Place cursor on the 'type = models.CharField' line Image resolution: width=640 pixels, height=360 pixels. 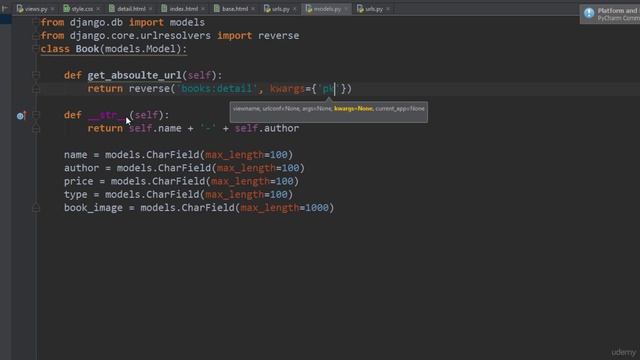click(x=178, y=194)
